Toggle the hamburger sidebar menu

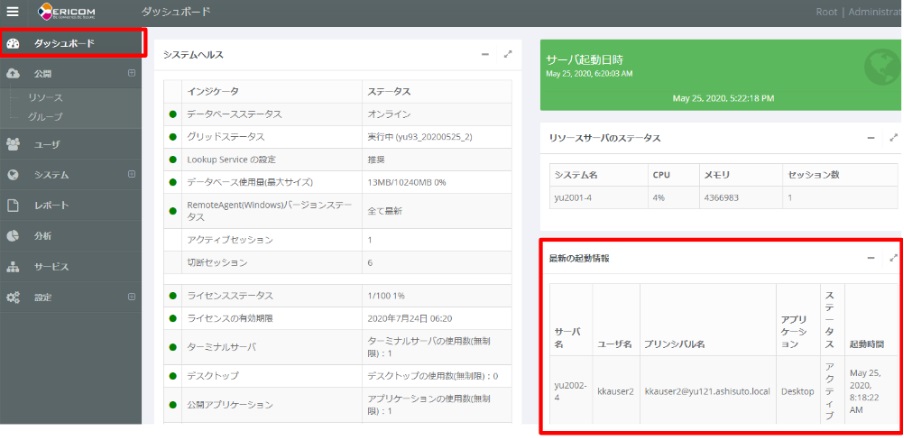point(13,11)
